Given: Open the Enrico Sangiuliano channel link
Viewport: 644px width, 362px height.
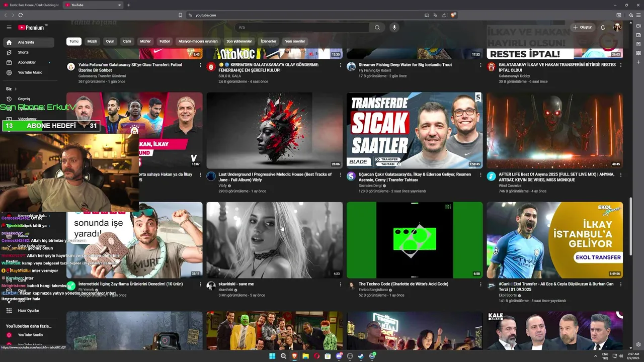Looking at the screenshot, I should coord(373,290).
